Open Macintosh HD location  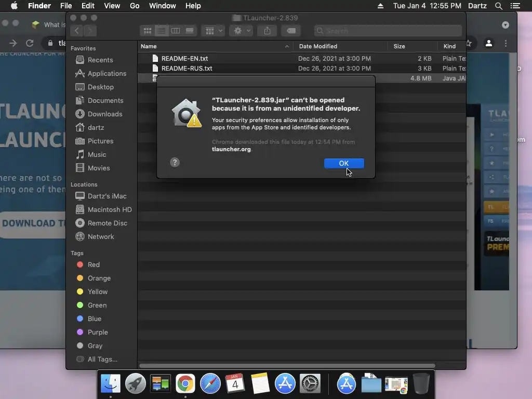click(109, 210)
